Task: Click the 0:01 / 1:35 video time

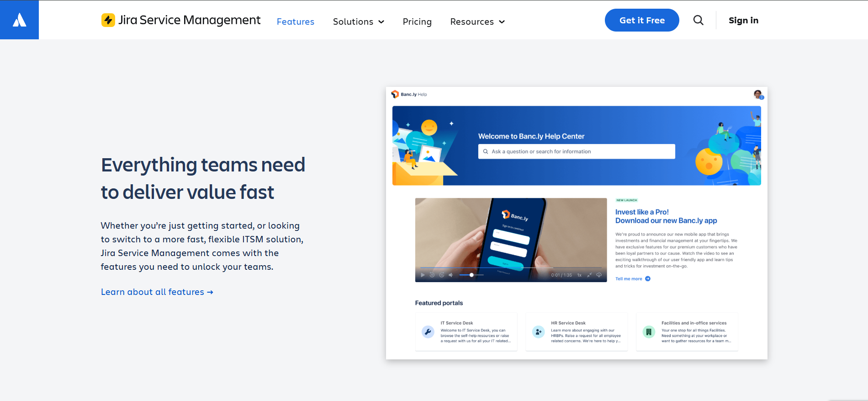Action: pos(561,275)
